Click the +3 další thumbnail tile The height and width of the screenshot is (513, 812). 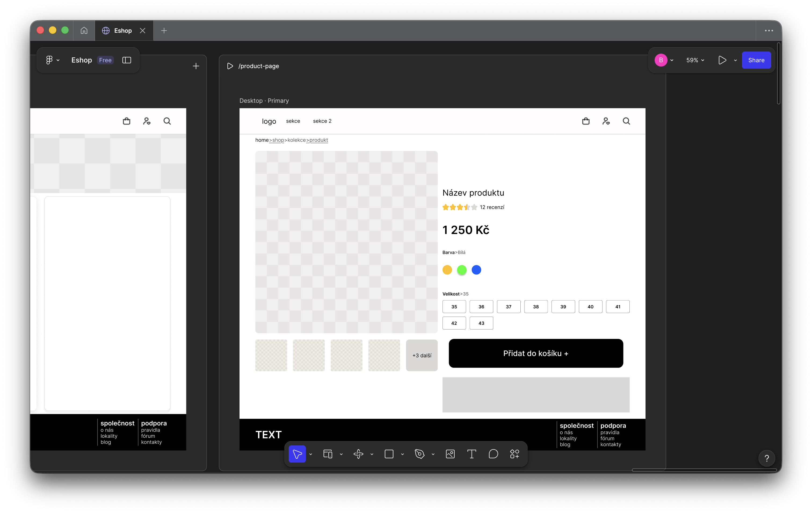point(422,355)
